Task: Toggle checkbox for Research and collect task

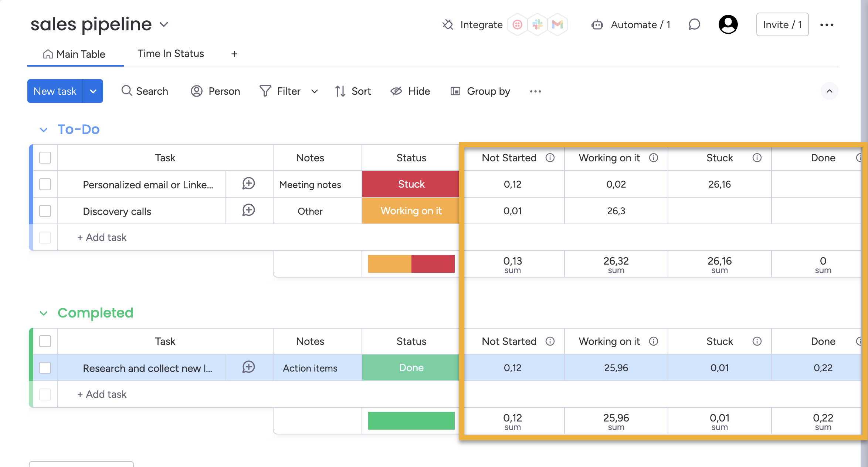Action: click(x=45, y=367)
